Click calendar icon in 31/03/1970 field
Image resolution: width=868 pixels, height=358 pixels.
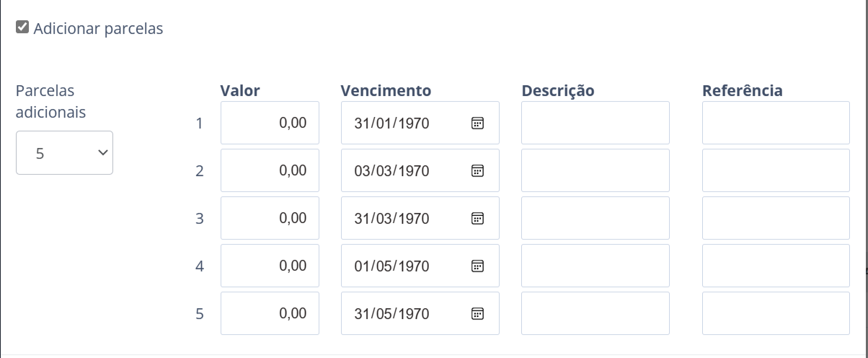click(x=477, y=219)
